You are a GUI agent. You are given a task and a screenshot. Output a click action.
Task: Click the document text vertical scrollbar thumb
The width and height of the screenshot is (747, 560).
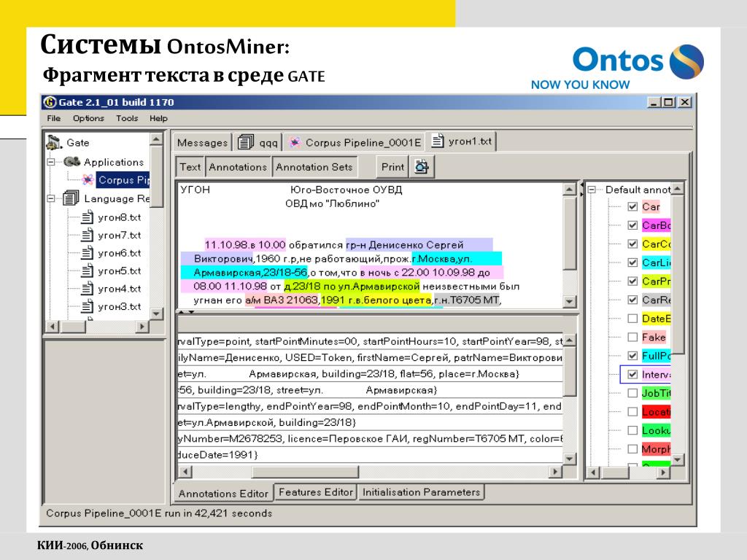pos(569,233)
